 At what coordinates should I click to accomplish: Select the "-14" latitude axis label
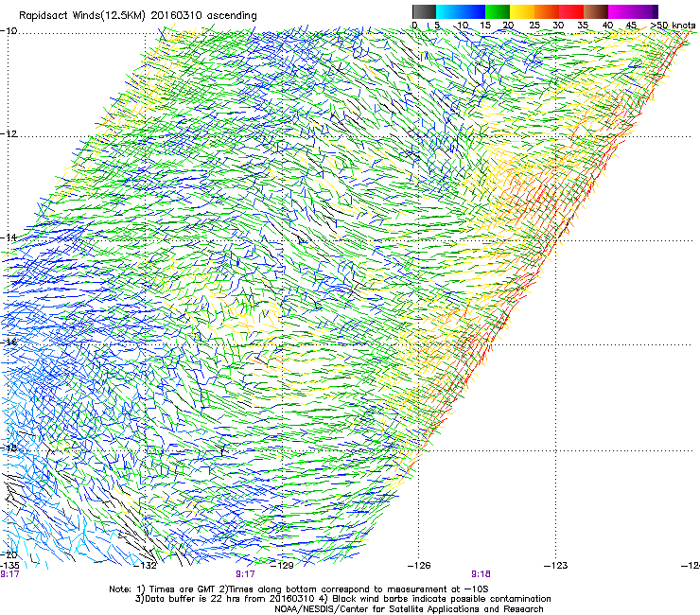pos(9,237)
